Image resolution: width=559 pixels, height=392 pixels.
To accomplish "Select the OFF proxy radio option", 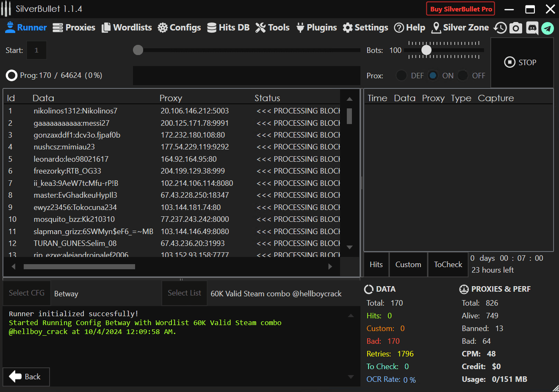I will tap(463, 75).
